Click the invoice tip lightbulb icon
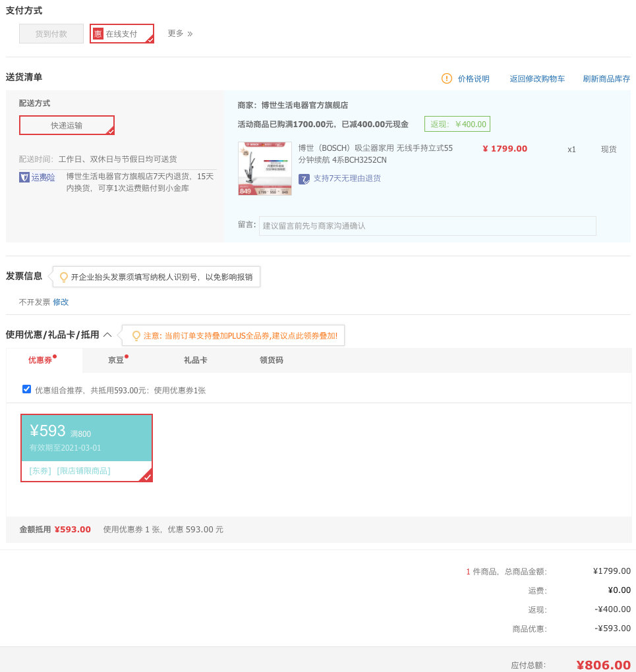The height and width of the screenshot is (672, 636). pyautogui.click(x=63, y=277)
